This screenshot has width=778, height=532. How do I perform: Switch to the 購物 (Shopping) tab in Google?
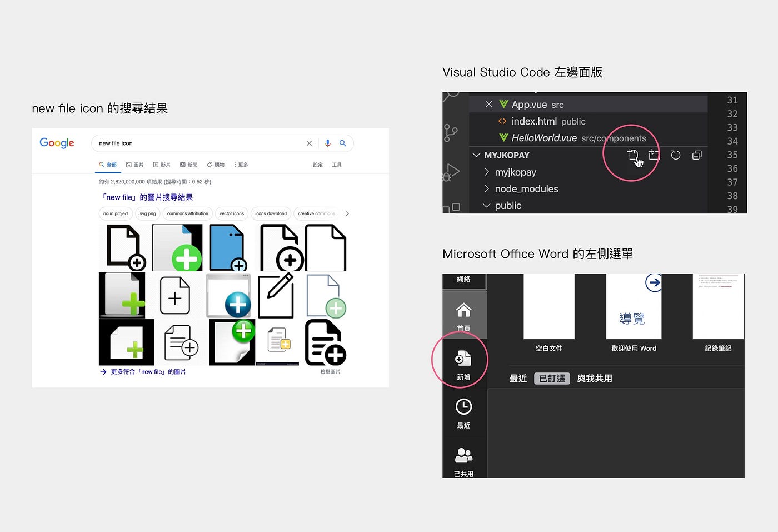216,165
